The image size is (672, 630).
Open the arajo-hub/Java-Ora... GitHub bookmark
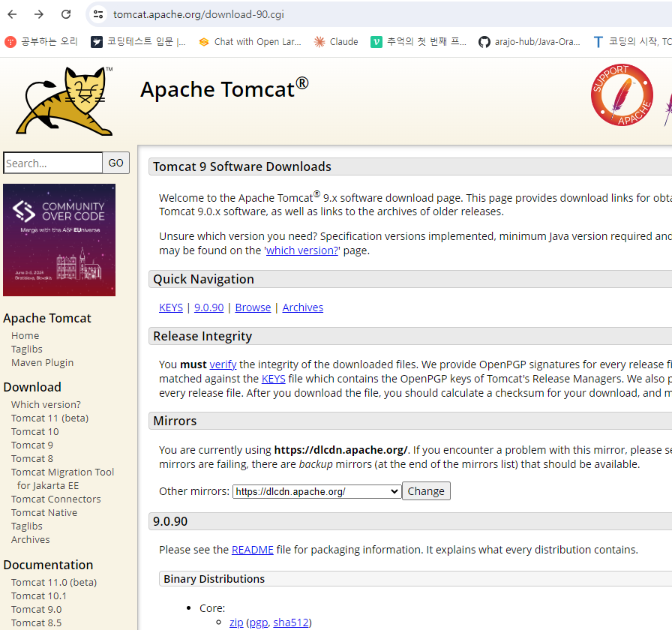click(x=529, y=41)
